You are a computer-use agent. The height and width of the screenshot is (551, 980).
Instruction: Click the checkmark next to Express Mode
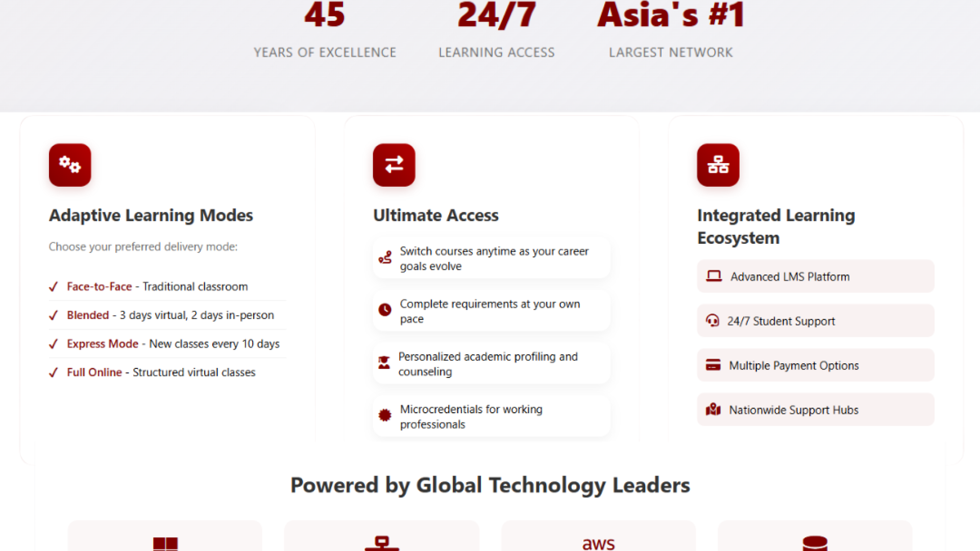pos(53,344)
